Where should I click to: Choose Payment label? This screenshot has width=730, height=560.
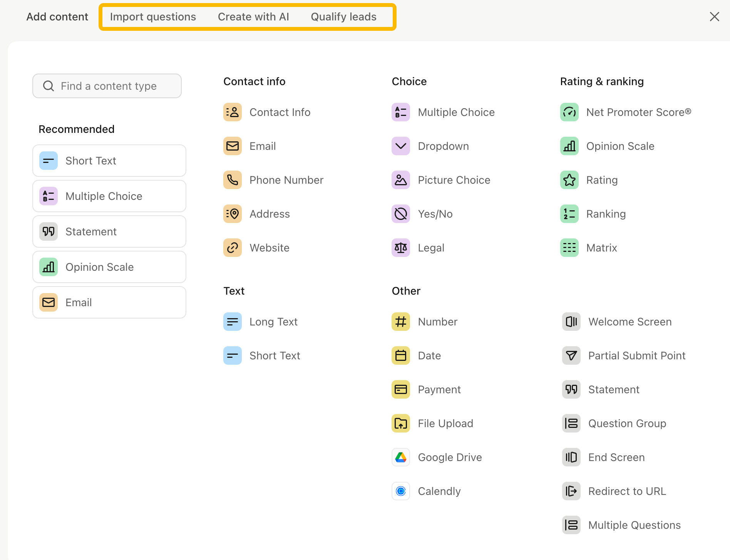click(439, 389)
